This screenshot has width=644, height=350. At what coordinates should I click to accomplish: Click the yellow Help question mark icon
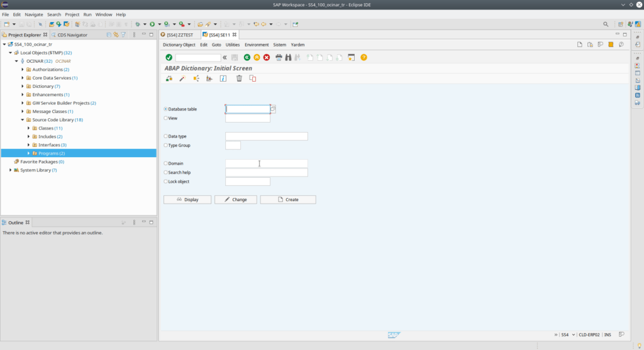pos(364,57)
